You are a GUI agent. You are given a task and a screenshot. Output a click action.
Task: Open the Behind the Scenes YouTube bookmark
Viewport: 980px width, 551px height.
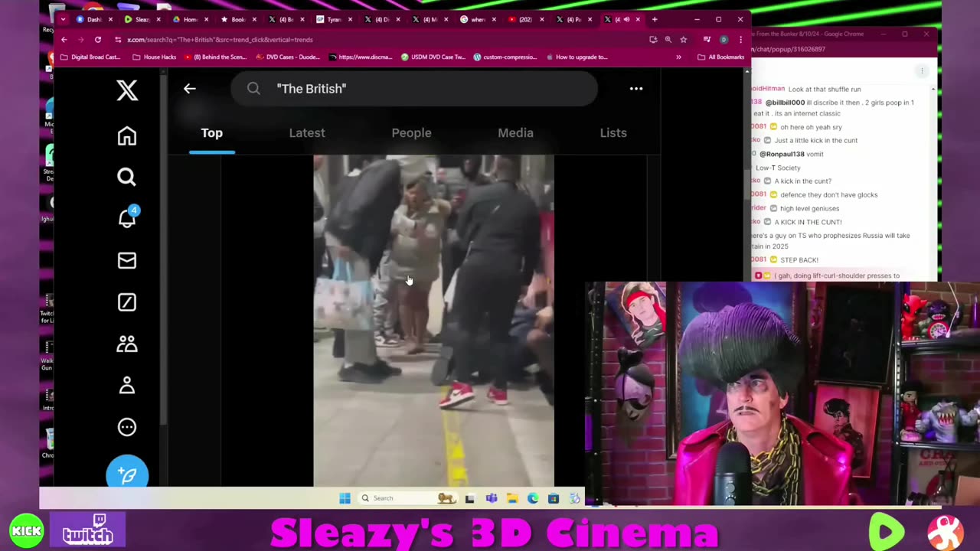[215, 57]
